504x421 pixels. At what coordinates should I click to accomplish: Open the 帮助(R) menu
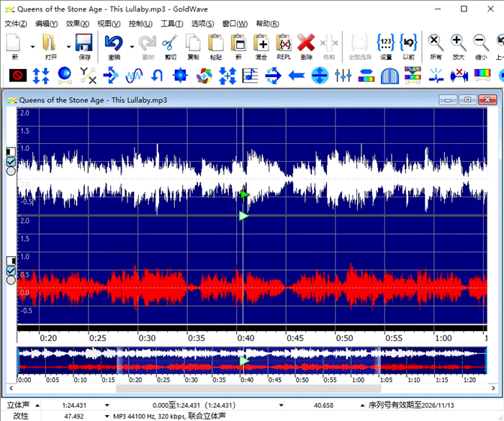pyautogui.click(x=267, y=24)
